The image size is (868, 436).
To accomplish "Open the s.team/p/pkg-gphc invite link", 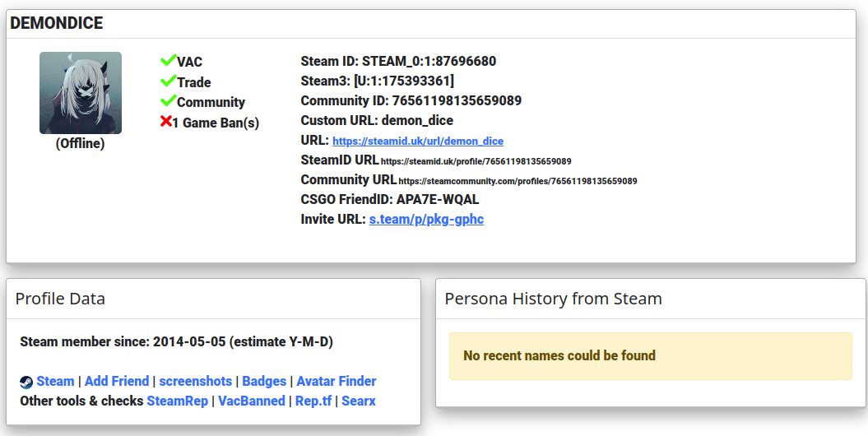I will pyautogui.click(x=426, y=219).
